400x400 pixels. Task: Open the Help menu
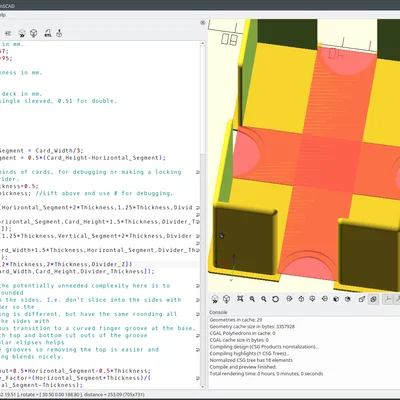coord(2,15)
